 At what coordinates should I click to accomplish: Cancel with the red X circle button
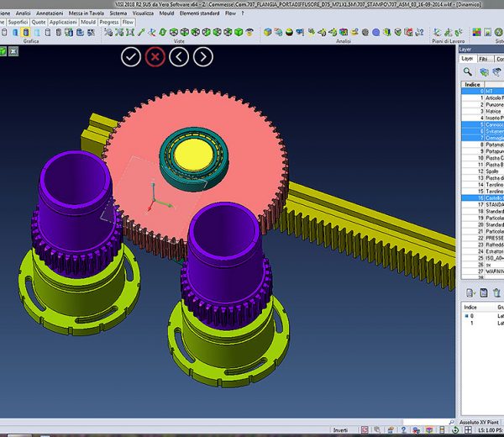tap(155, 57)
